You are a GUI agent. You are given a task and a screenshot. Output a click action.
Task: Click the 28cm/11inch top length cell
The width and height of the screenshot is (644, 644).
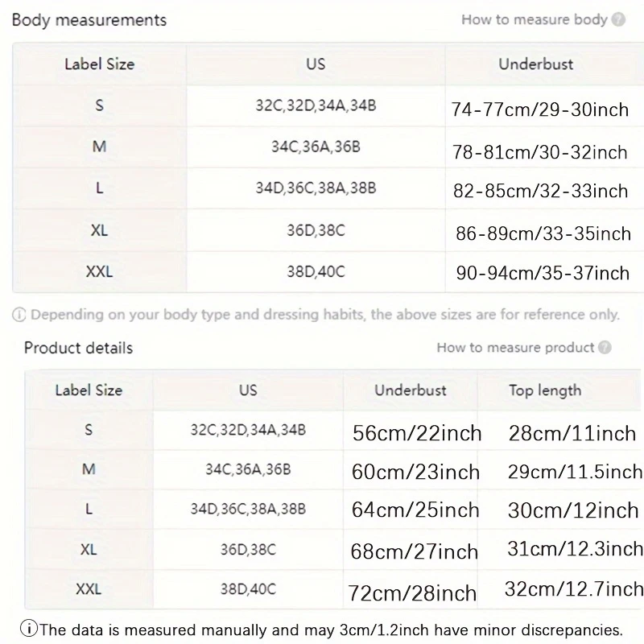coord(572,434)
